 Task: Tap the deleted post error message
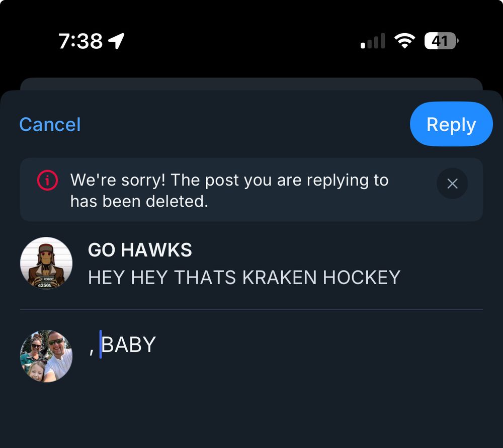tap(229, 191)
